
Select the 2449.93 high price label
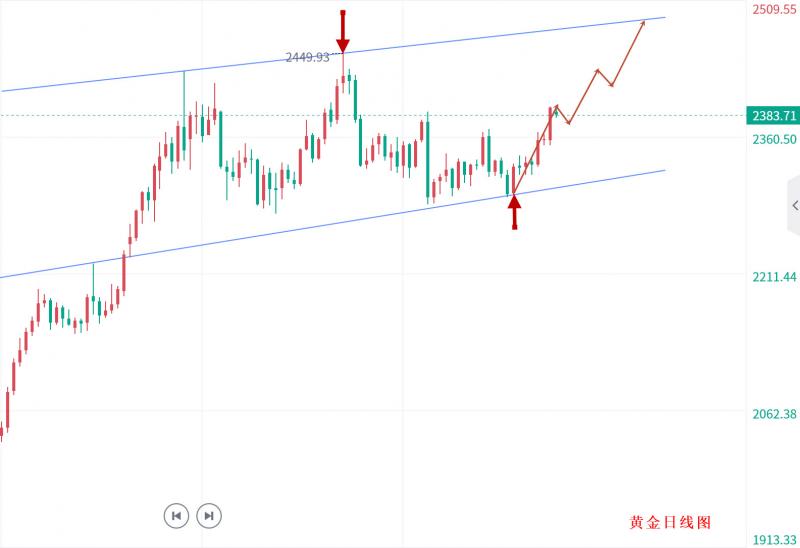(307, 58)
